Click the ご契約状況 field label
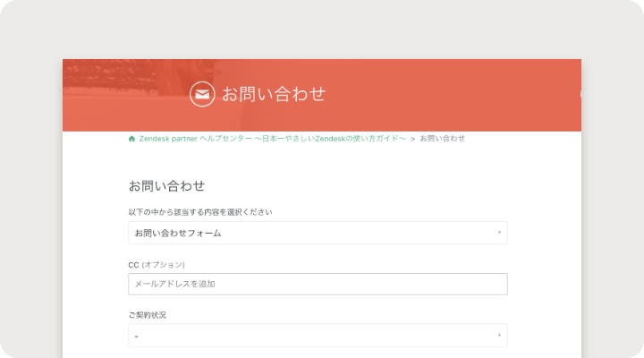 148,315
